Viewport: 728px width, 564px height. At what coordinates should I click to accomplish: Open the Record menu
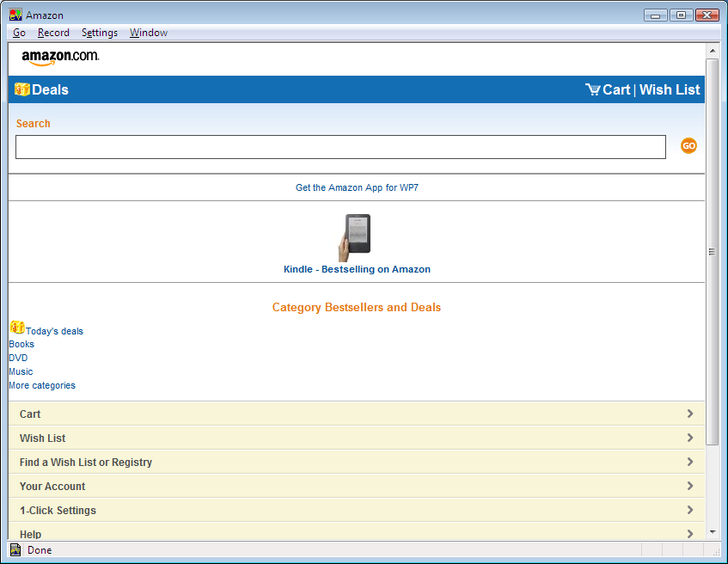coord(53,33)
